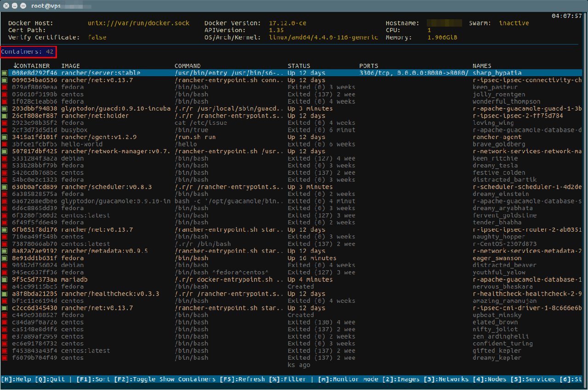Click red status icon beside keen_pasteur container
Image resolution: width=588 pixels, height=390 pixels.
click(4, 87)
